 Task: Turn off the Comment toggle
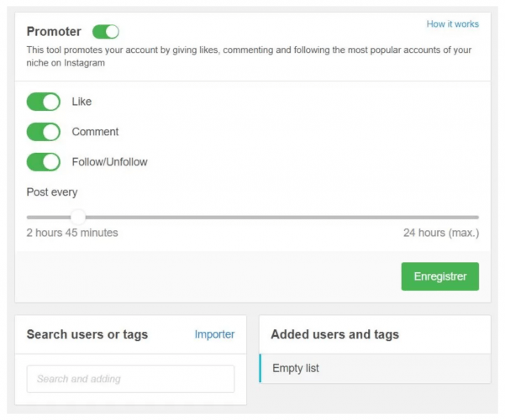44,132
